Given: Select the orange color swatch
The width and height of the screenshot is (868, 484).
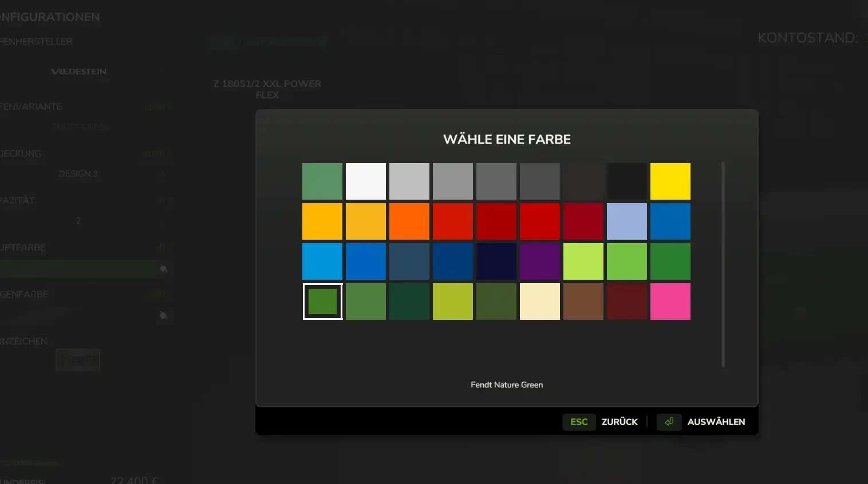Looking at the screenshot, I should tap(409, 221).
